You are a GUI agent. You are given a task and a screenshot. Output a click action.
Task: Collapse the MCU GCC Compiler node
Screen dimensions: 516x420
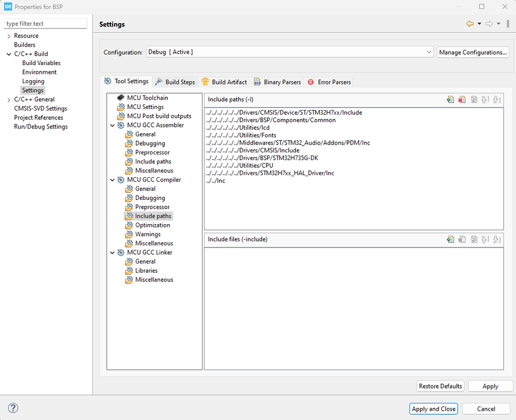[x=112, y=180]
